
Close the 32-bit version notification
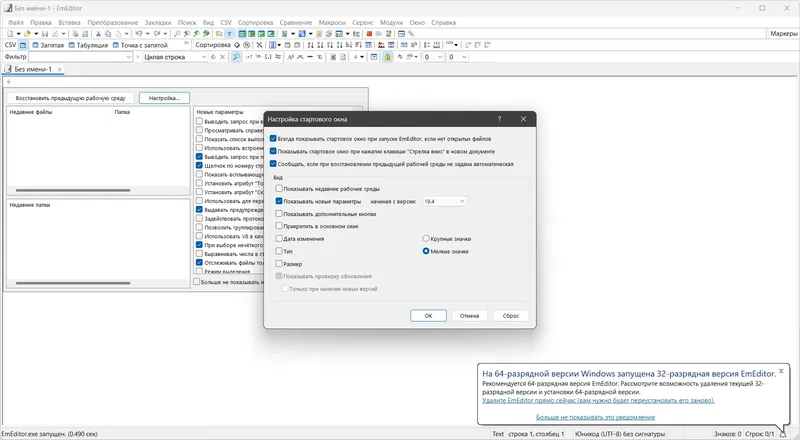781,371
